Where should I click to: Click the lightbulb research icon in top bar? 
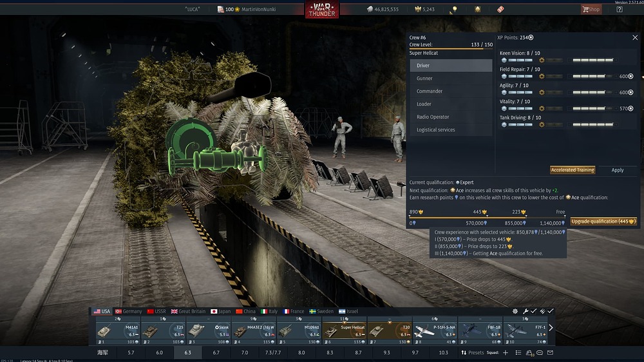[x=455, y=9]
